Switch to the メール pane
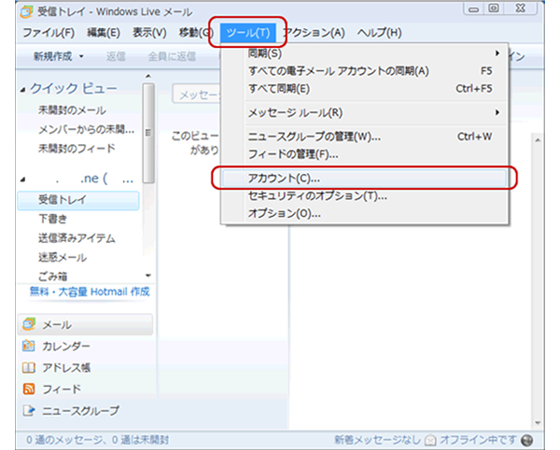The image size is (560, 450). 85,325
